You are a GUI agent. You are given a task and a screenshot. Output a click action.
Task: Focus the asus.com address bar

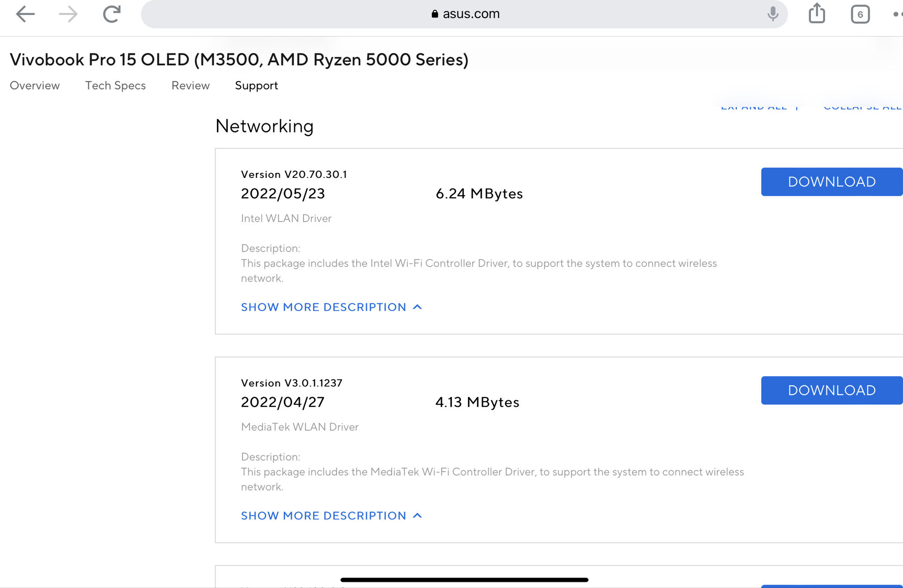[x=464, y=14]
